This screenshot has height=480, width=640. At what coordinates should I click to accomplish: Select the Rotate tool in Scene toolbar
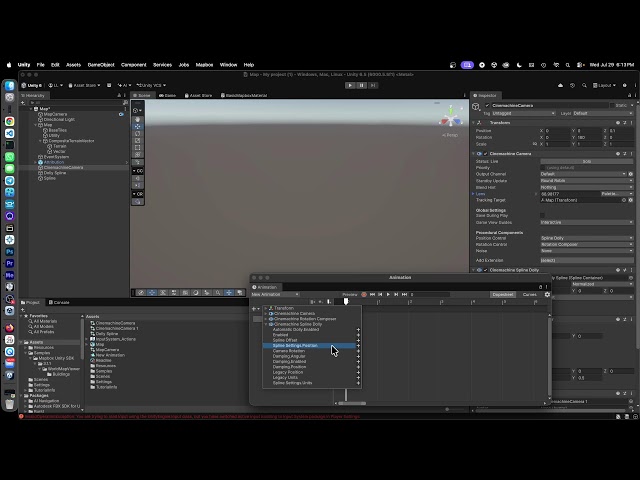coord(138,133)
